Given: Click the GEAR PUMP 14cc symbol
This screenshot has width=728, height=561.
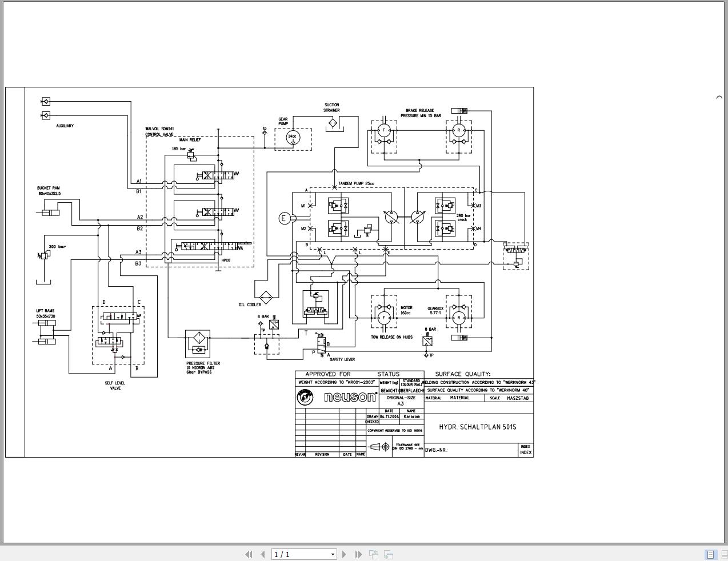Looking at the screenshot, I should [x=292, y=136].
